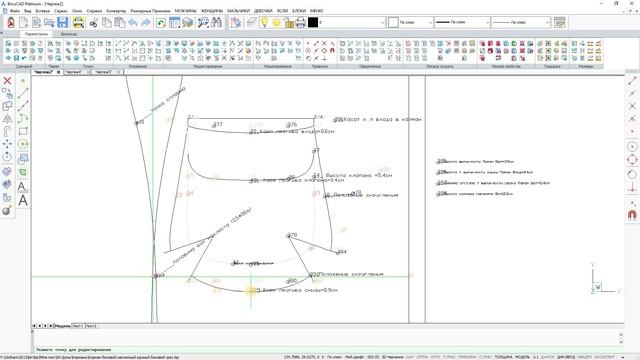Image resolution: width=640 pixels, height=360 pixels.
Task: Select the move tool with four arrows
Action: (7, 144)
